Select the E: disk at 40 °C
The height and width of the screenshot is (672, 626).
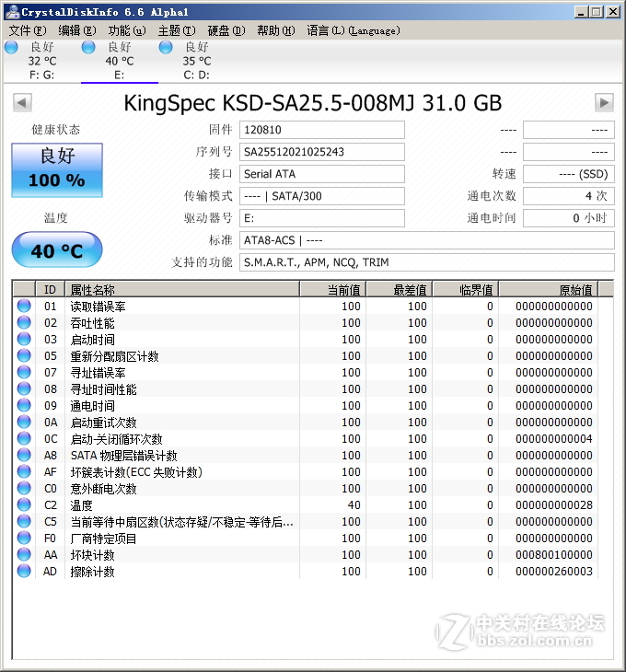click(x=120, y=61)
